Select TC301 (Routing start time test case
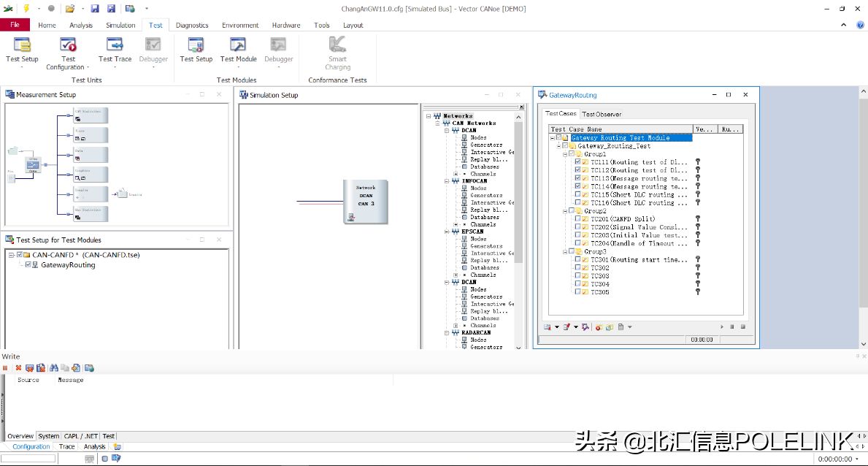 639,260
